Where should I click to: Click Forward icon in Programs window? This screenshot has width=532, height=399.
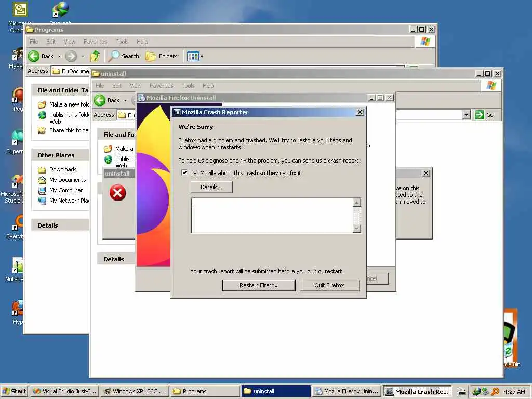(x=71, y=56)
